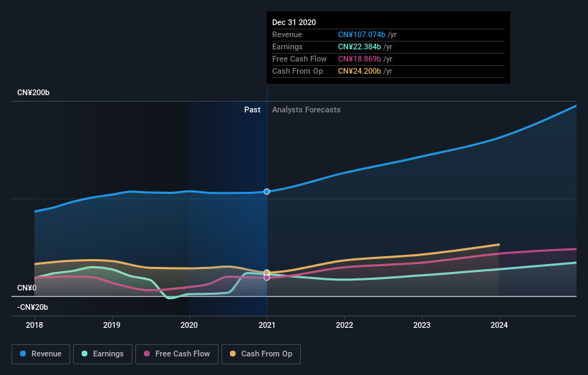Image resolution: width=588 pixels, height=375 pixels.
Task: Select the 2018 x-axis label
Action: tap(34, 325)
